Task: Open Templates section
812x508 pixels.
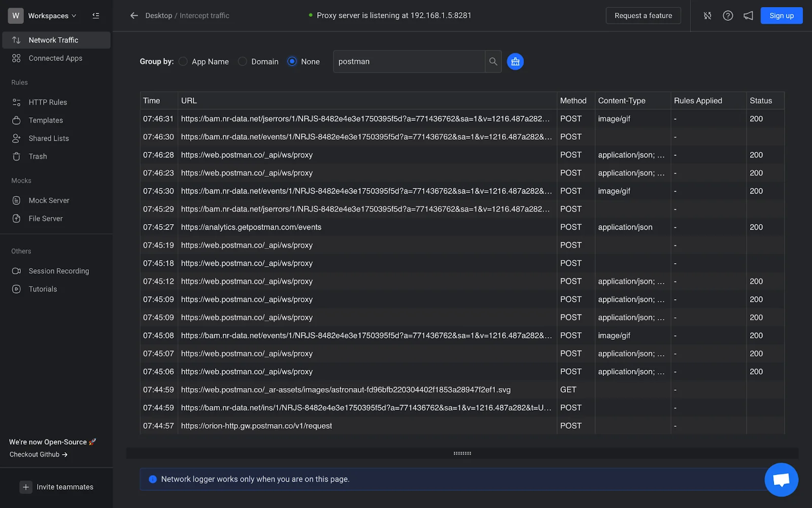Action: coord(56,120)
